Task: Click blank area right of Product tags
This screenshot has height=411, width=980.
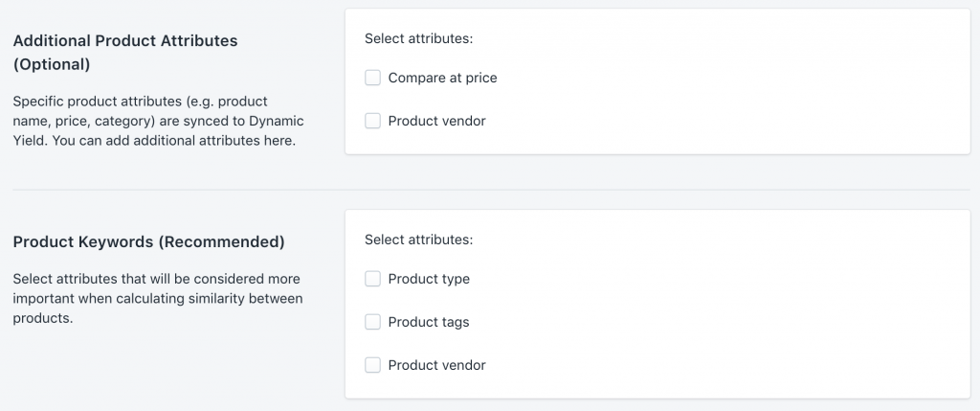Action: click(718, 322)
